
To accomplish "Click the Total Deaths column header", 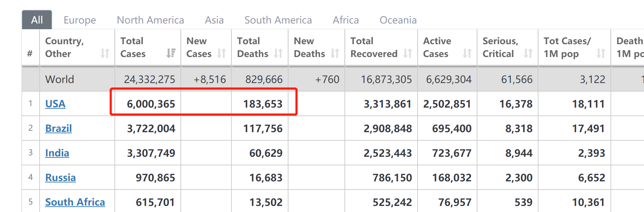I will point(260,47).
